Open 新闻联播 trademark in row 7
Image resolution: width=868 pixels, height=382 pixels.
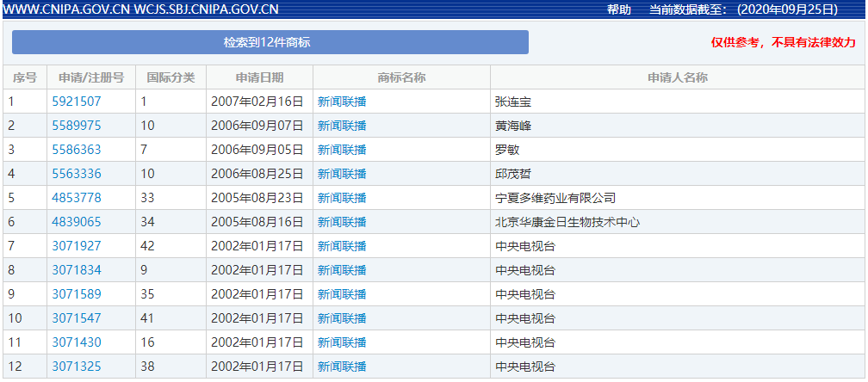coord(342,245)
